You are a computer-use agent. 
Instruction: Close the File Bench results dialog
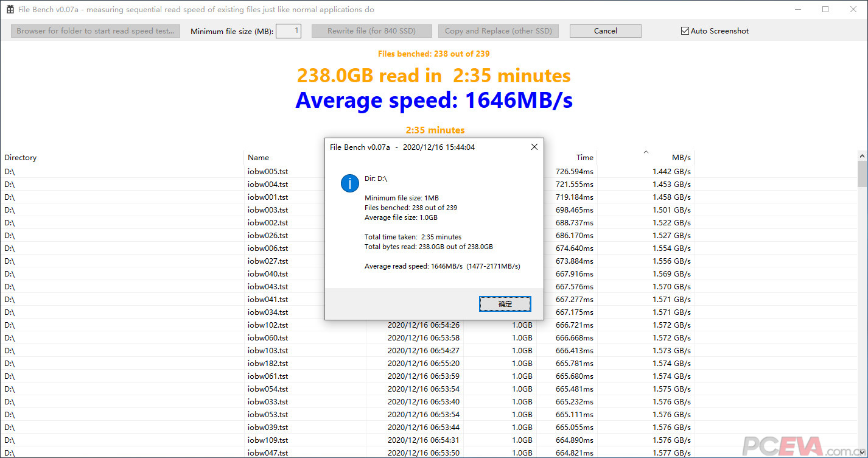(534, 147)
